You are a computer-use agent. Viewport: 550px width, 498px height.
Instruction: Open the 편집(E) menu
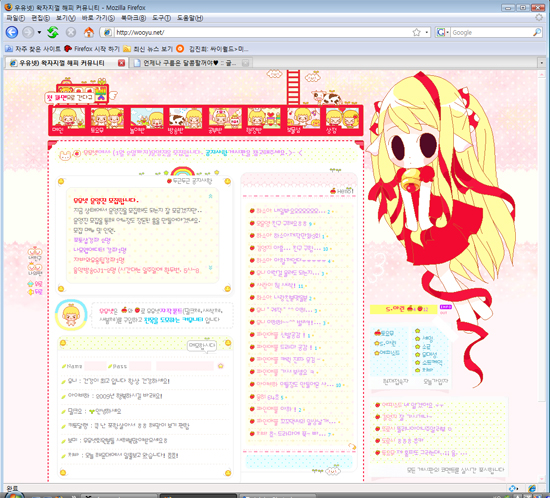pos(40,18)
